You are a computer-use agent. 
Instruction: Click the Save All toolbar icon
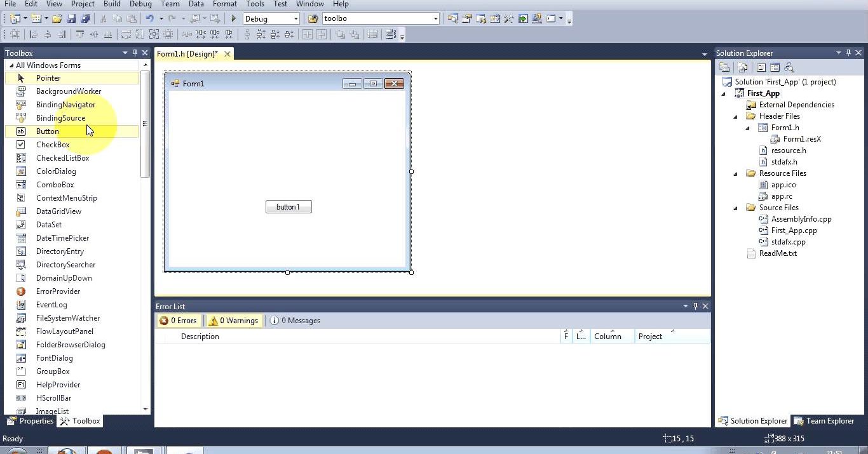coord(85,19)
